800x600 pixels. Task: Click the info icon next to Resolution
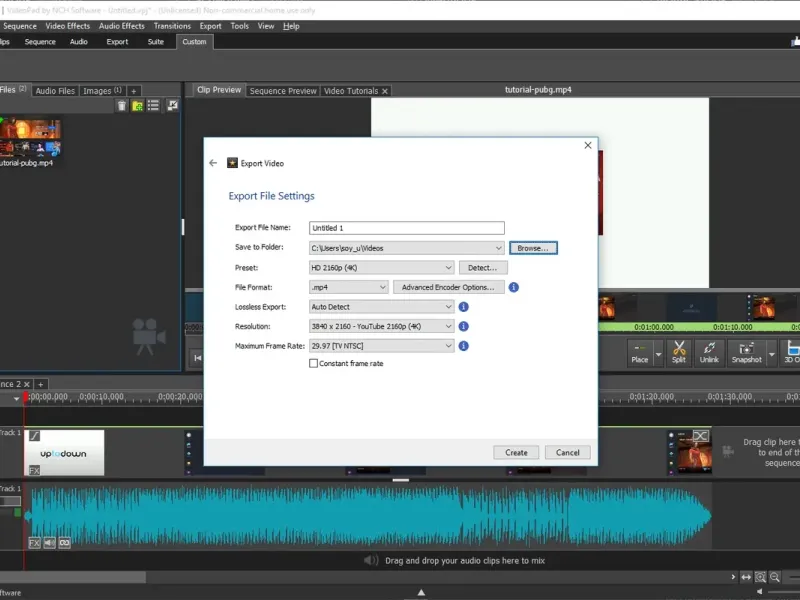(464, 326)
